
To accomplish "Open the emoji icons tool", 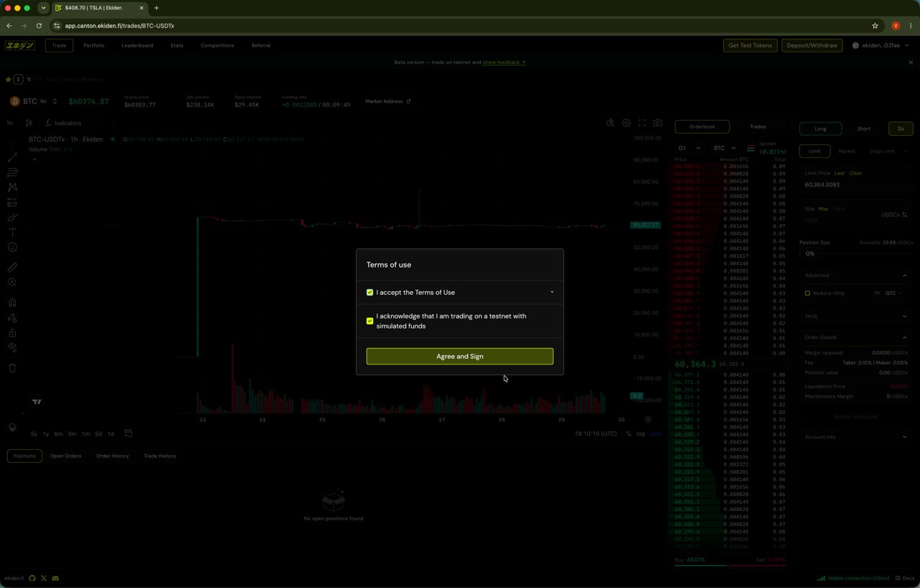I will [12, 247].
